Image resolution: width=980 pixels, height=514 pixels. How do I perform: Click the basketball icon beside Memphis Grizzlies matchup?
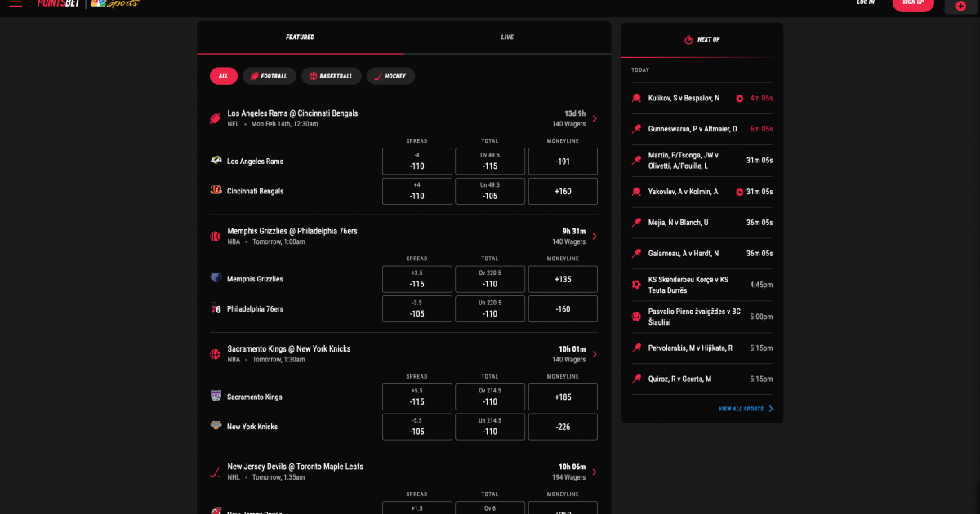[x=215, y=236]
